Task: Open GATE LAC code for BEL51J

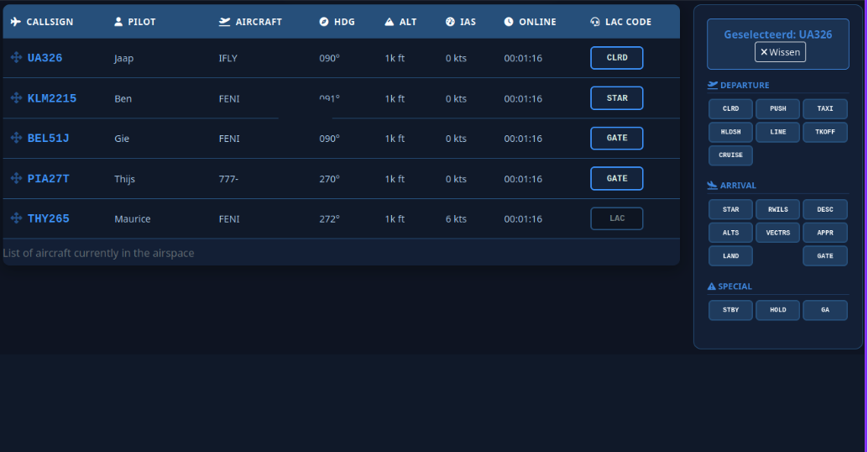Action: [x=617, y=138]
